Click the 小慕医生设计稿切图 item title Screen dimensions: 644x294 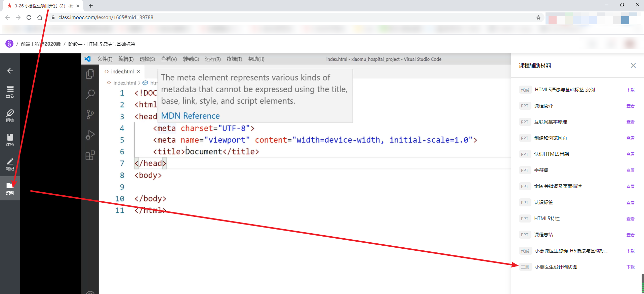coord(556,267)
